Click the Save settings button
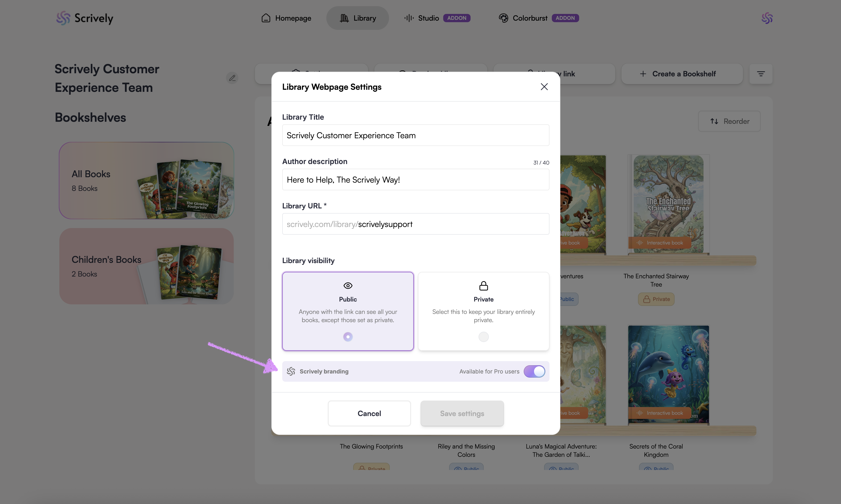The height and width of the screenshot is (504, 841). pyautogui.click(x=462, y=413)
